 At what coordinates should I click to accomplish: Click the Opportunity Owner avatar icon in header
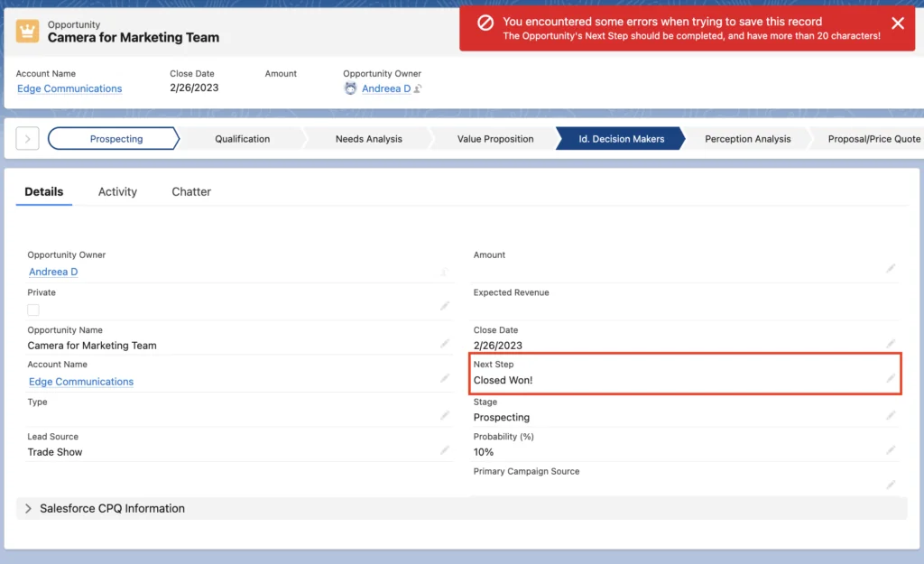351,88
